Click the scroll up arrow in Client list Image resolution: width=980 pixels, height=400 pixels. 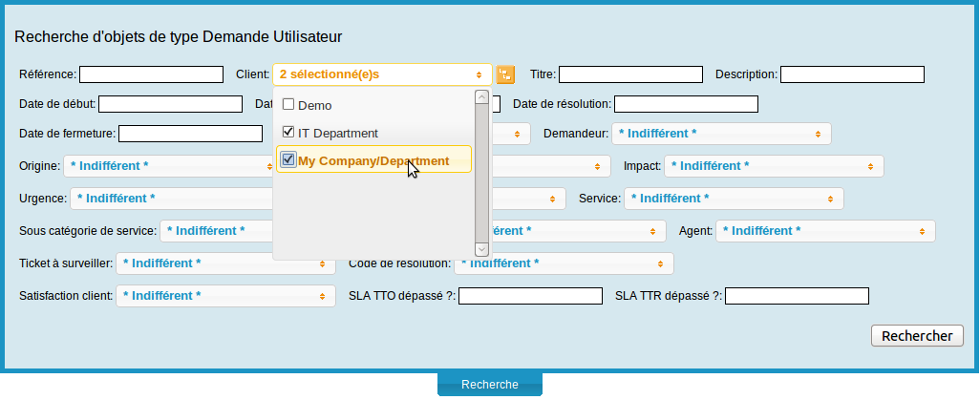pyautogui.click(x=482, y=96)
